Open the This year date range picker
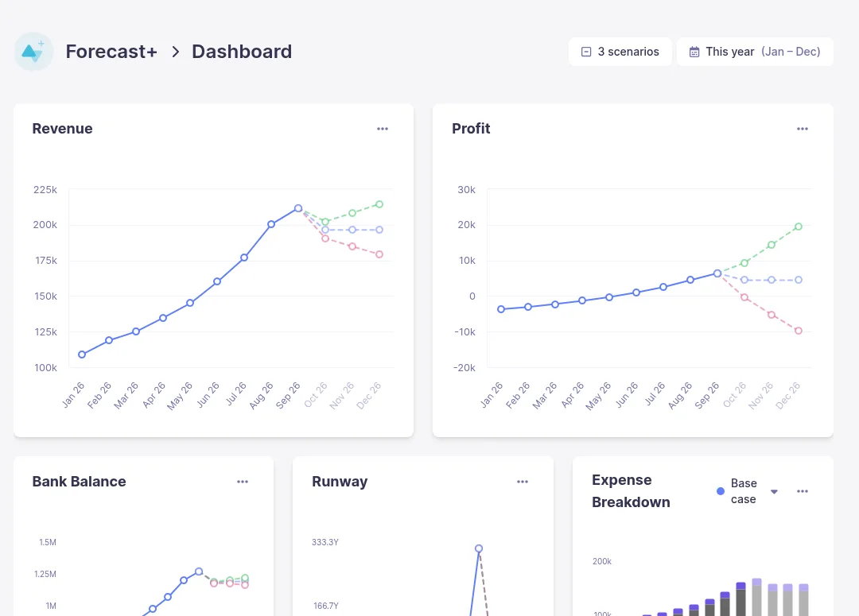Screen dimensions: 859x616 click(755, 52)
